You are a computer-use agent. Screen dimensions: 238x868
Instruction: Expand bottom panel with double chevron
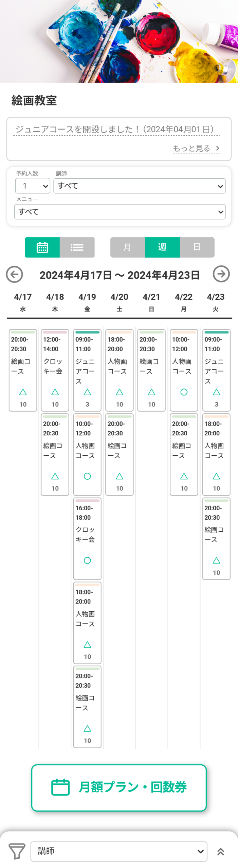pos(221,852)
